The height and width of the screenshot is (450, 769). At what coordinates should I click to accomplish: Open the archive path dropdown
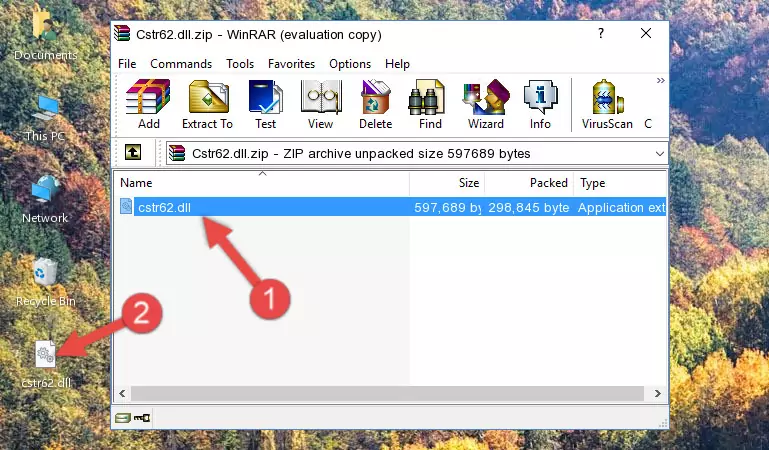tap(660, 154)
